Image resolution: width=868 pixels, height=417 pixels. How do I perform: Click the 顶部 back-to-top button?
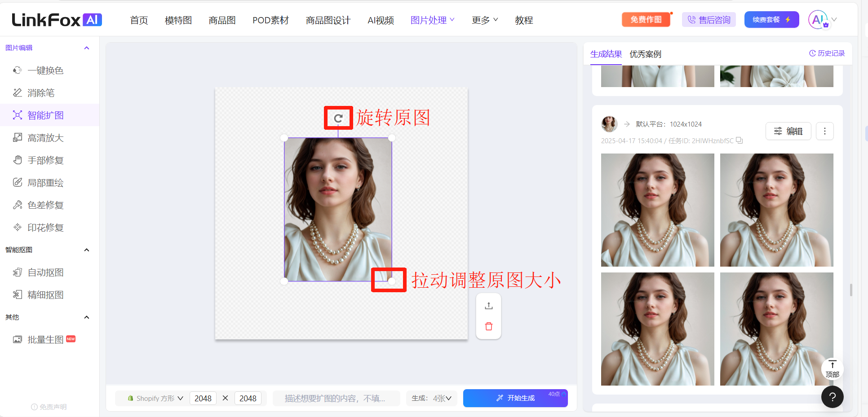point(832,369)
